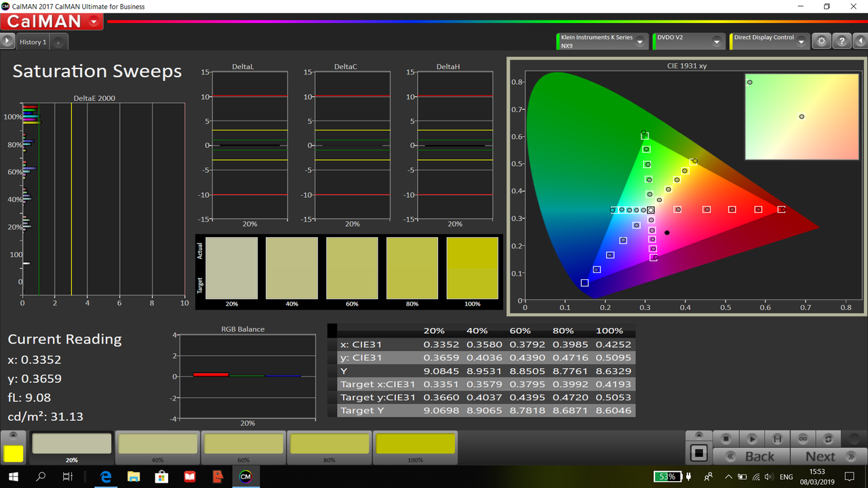Open the Windows Start menu
Image resolution: width=868 pixels, height=488 pixels.
(x=14, y=476)
